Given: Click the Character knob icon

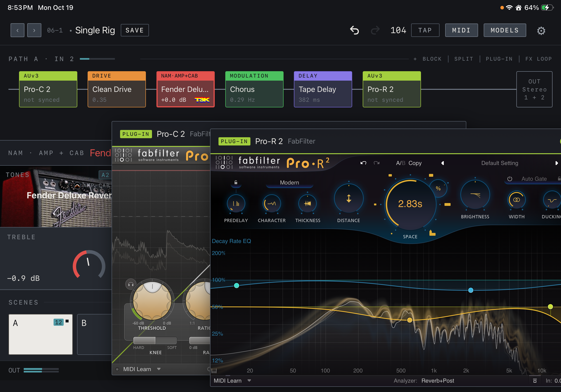Looking at the screenshot, I should [x=272, y=204].
